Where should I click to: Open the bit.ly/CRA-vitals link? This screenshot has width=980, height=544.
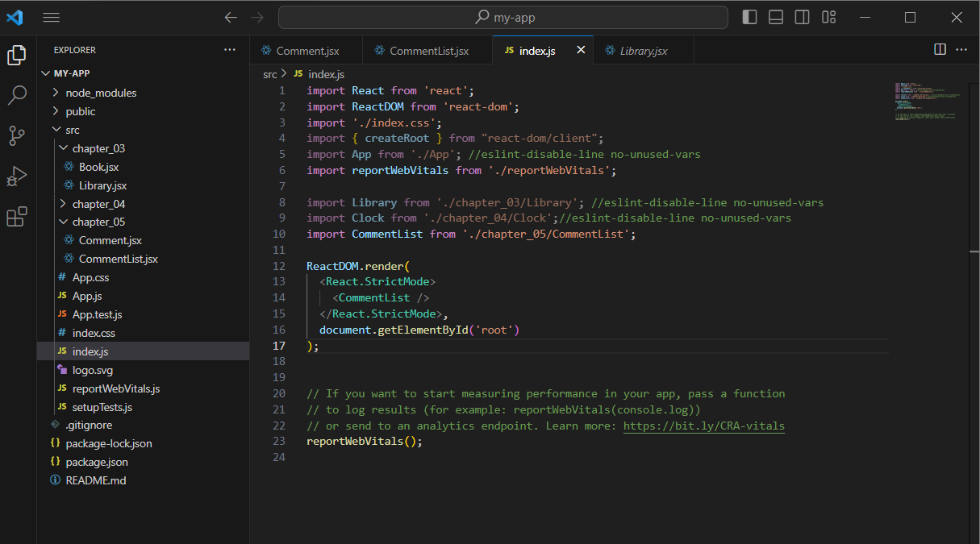[703, 426]
